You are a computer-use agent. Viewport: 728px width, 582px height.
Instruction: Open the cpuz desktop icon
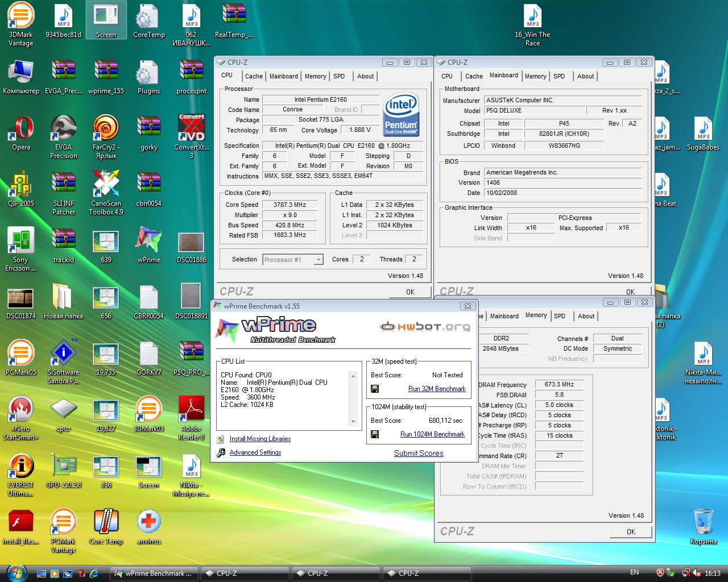tap(64, 415)
